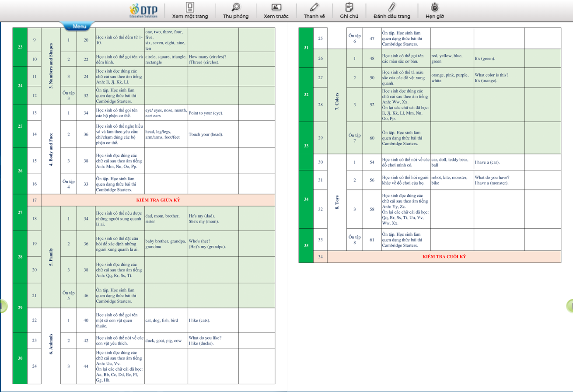Click the 'Ôn tập 6' cell
The width and height of the screenshot is (573, 392).
point(355,38)
